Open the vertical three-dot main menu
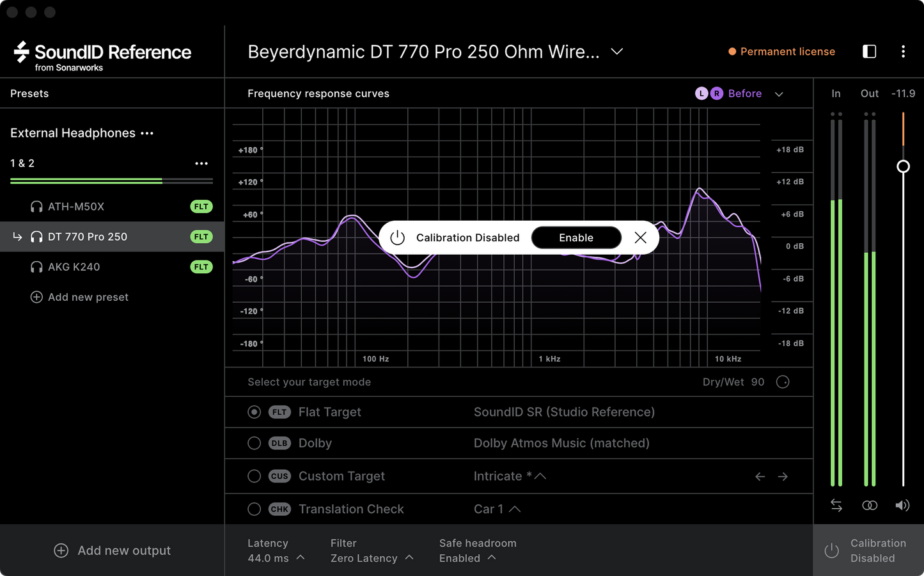 903,52
